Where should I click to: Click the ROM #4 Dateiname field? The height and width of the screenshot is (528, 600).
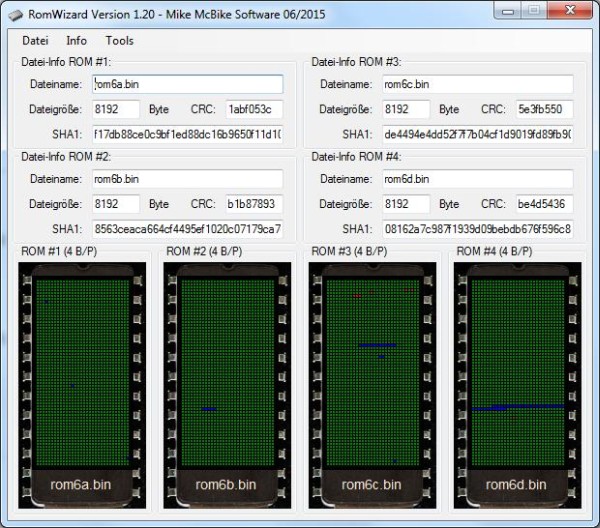pos(477,179)
